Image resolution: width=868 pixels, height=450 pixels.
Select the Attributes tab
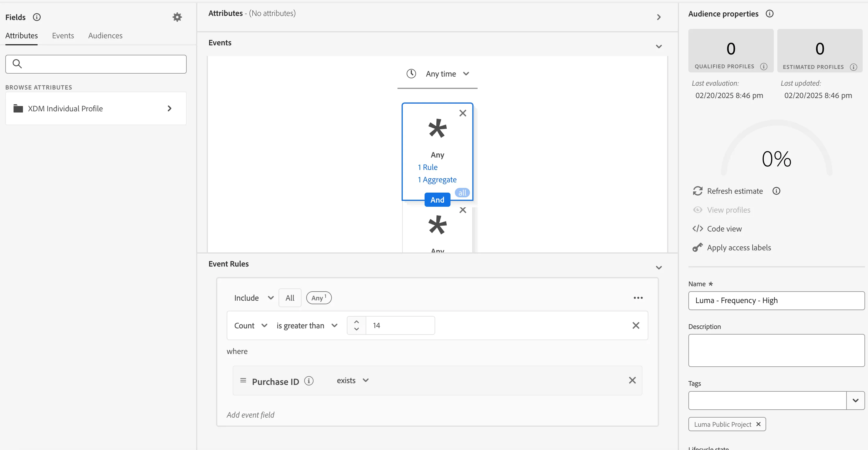[x=21, y=36]
